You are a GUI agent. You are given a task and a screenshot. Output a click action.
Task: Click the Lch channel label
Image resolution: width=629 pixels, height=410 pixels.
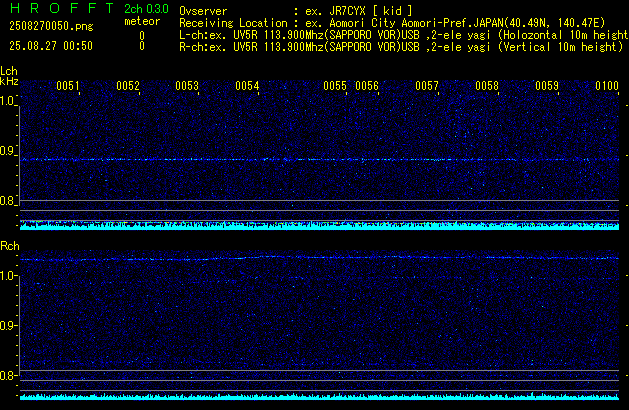9,71
